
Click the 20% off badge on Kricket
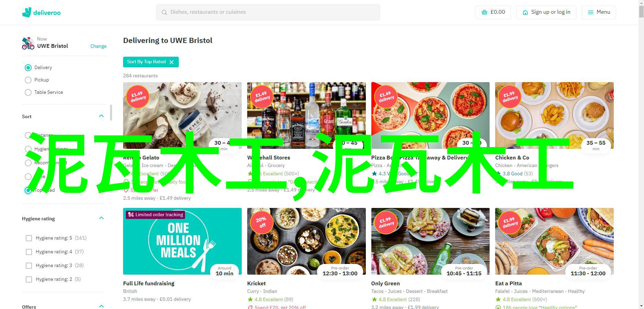(262, 222)
